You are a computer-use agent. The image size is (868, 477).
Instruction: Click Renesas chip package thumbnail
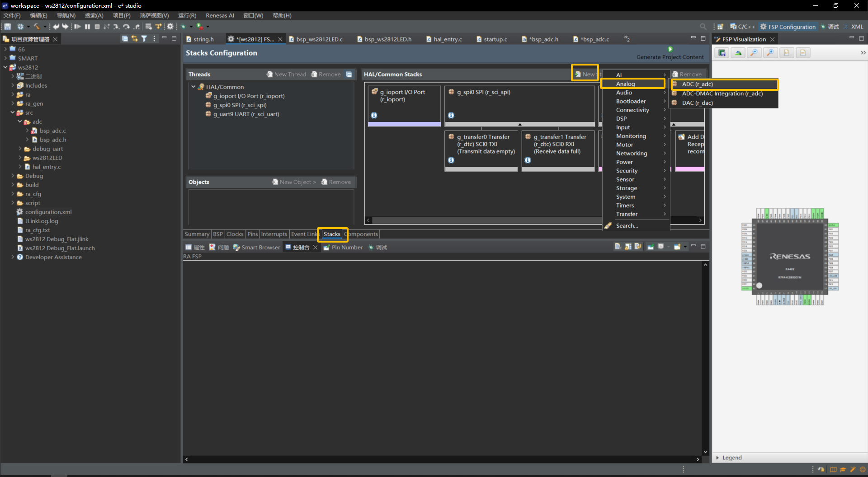pyautogui.click(x=790, y=257)
